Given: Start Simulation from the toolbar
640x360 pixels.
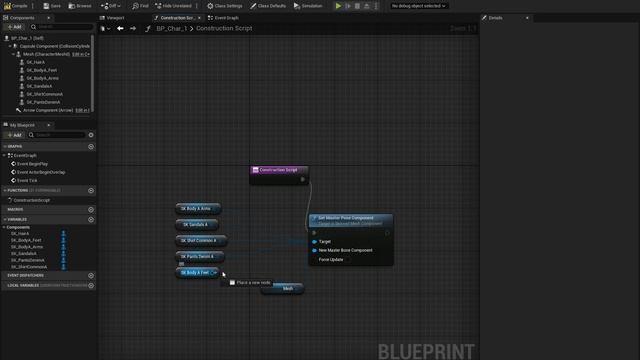Looking at the screenshot, I should [308, 6].
